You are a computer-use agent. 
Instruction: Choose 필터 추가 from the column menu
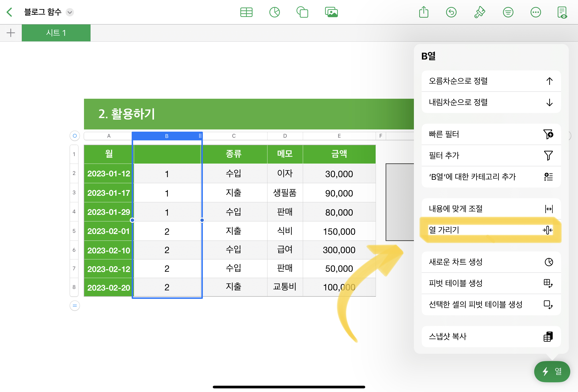click(x=491, y=156)
